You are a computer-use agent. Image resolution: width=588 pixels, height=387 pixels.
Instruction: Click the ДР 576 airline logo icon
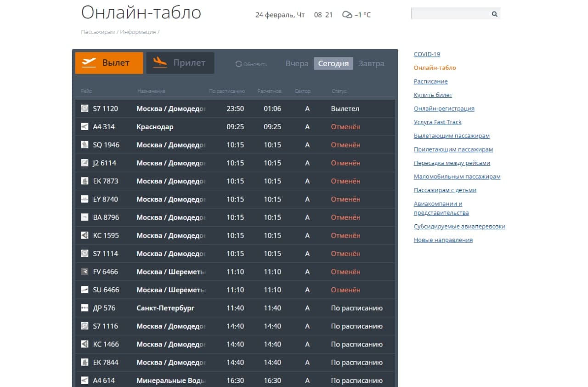tap(85, 308)
